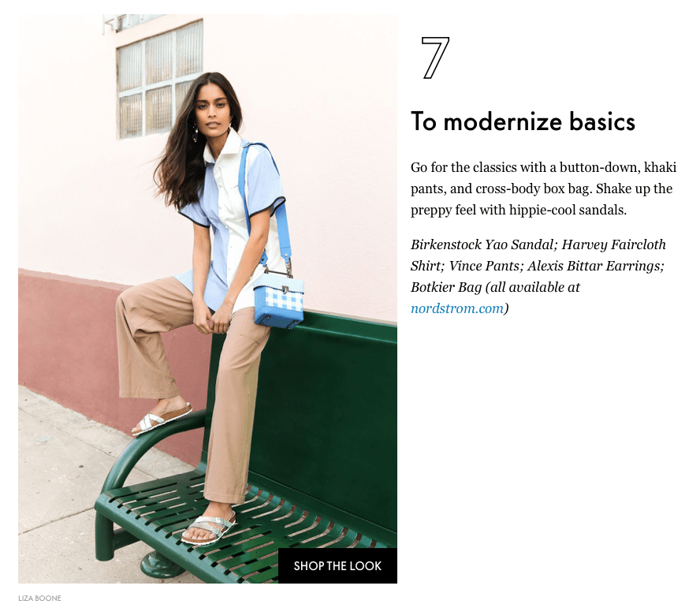Click the barred window on the wall
The image size is (700, 608).
159,80
